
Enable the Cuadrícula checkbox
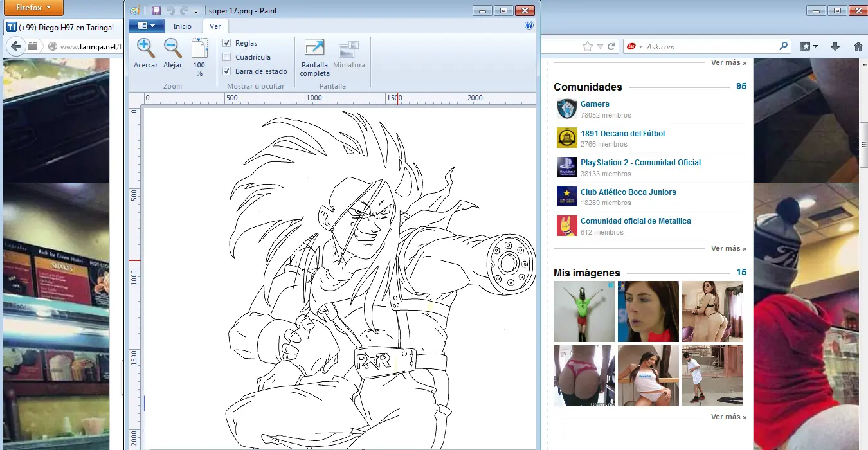[x=227, y=57]
